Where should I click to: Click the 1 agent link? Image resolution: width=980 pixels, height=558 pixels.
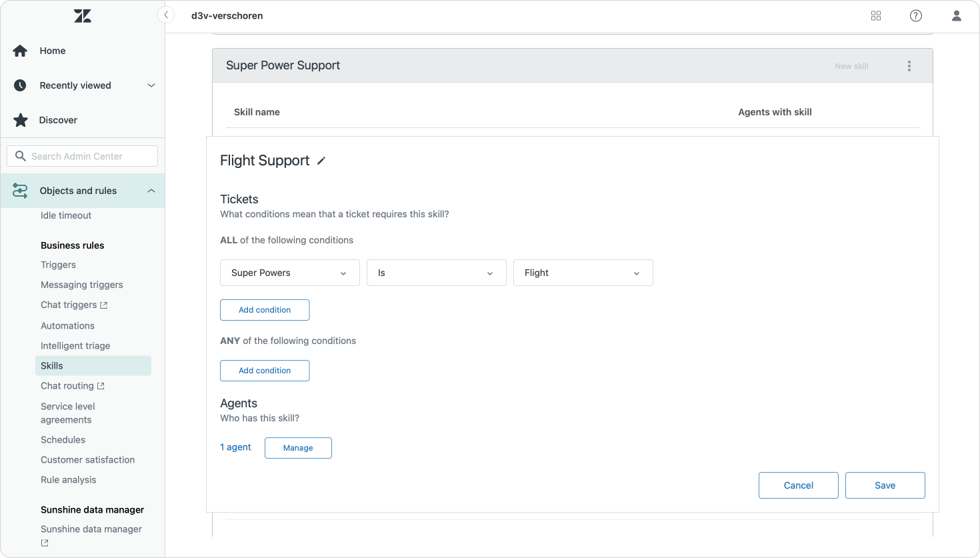(x=235, y=447)
